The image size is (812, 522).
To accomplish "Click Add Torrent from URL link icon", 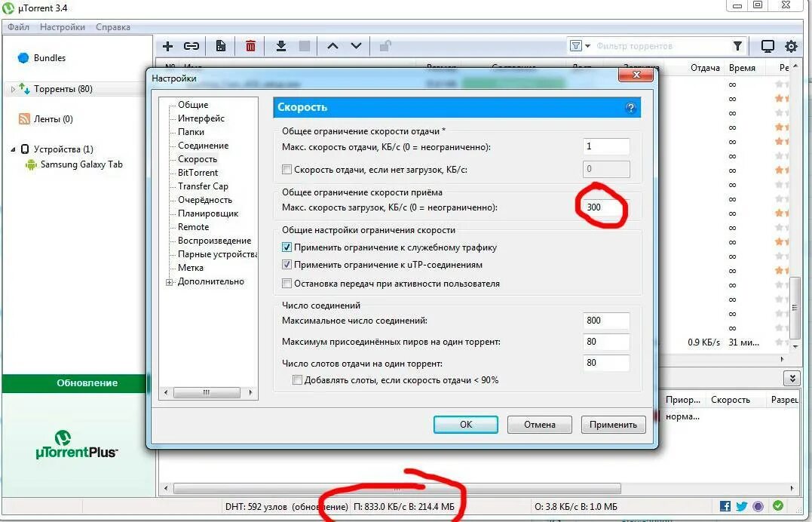I will click(191, 46).
